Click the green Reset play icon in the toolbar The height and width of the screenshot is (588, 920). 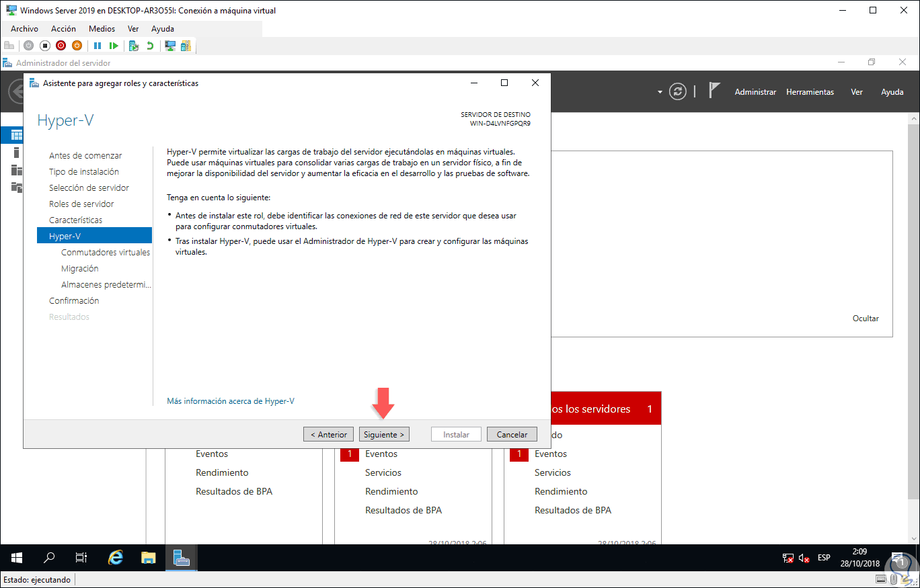[114, 46]
